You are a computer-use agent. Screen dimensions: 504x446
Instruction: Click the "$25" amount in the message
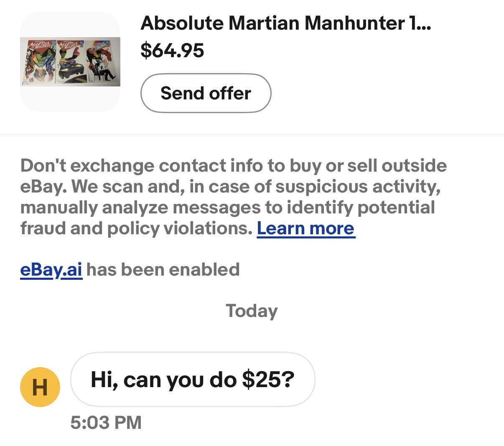tap(263, 379)
